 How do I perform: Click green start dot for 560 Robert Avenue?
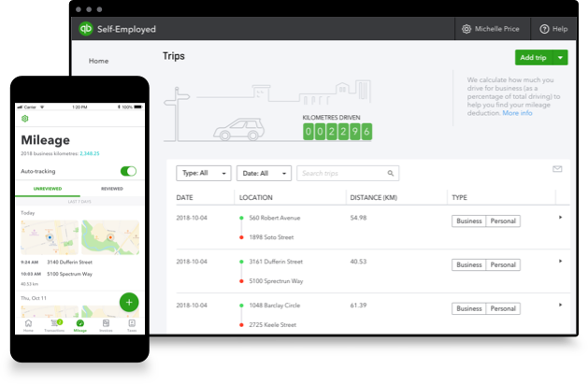coord(241,218)
